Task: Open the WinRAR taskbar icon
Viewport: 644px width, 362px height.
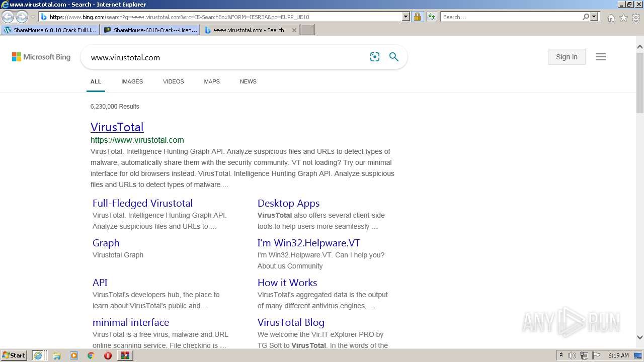Action: click(125, 355)
